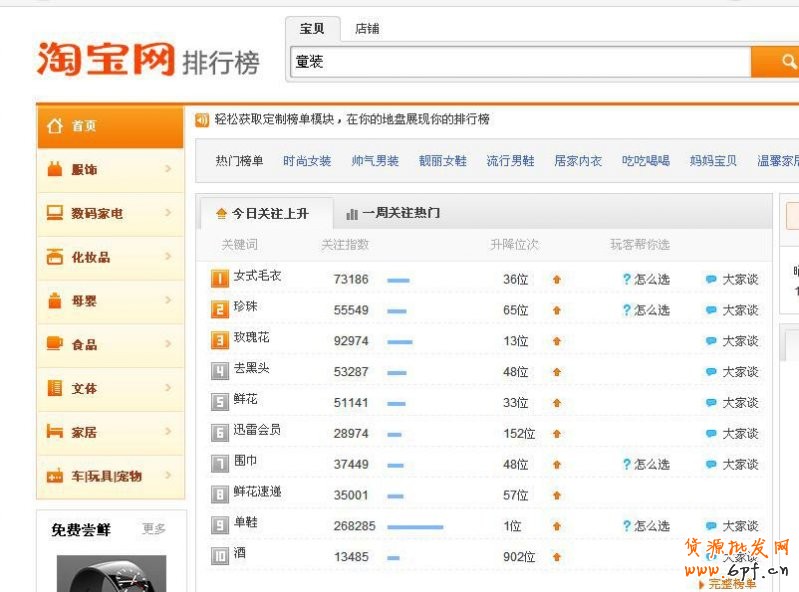Click the 更多 link beside 免费尝鲜
Screen dimensions: 799x592
(x=154, y=529)
